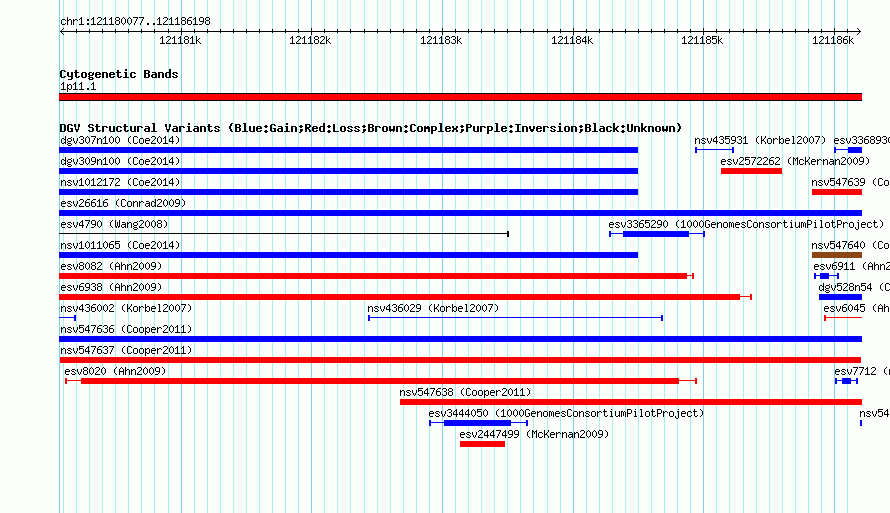Click the red esv8020 loss bar
This screenshot has height=513, width=890.
380,381
